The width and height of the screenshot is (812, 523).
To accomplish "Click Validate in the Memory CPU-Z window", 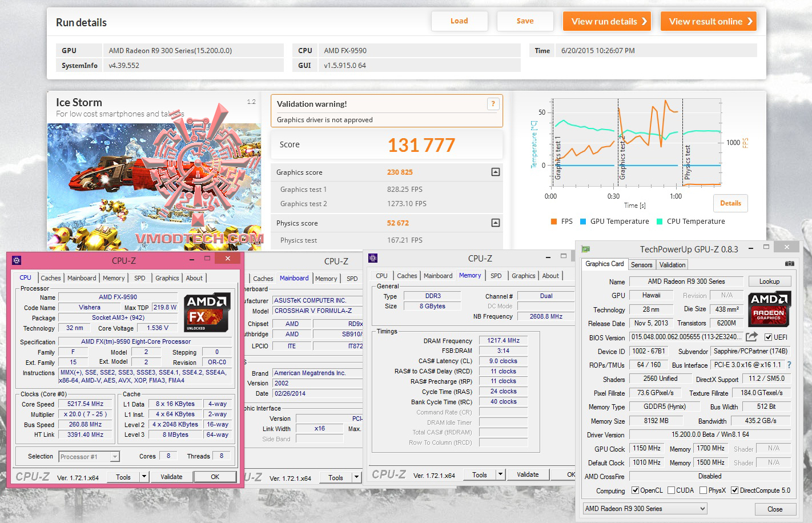I will tap(528, 474).
